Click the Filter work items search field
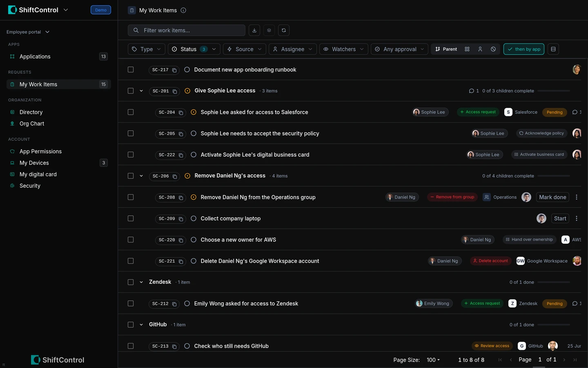The height and width of the screenshot is (368, 588). [x=187, y=30]
